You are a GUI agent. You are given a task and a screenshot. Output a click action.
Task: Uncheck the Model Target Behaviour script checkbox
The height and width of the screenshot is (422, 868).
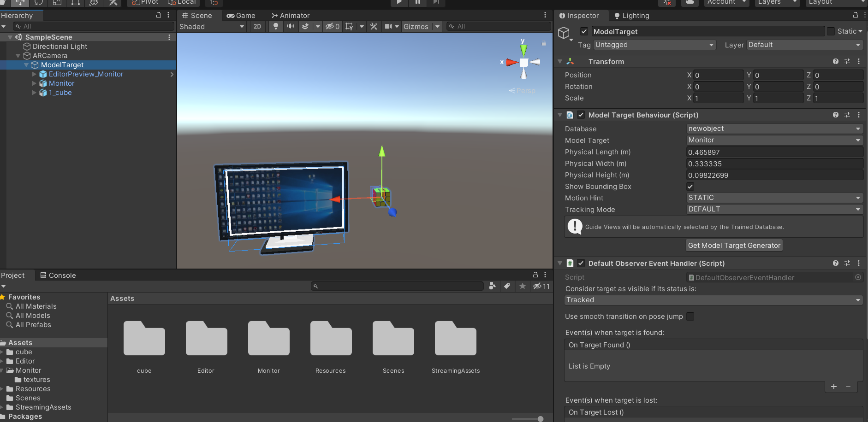[581, 115]
